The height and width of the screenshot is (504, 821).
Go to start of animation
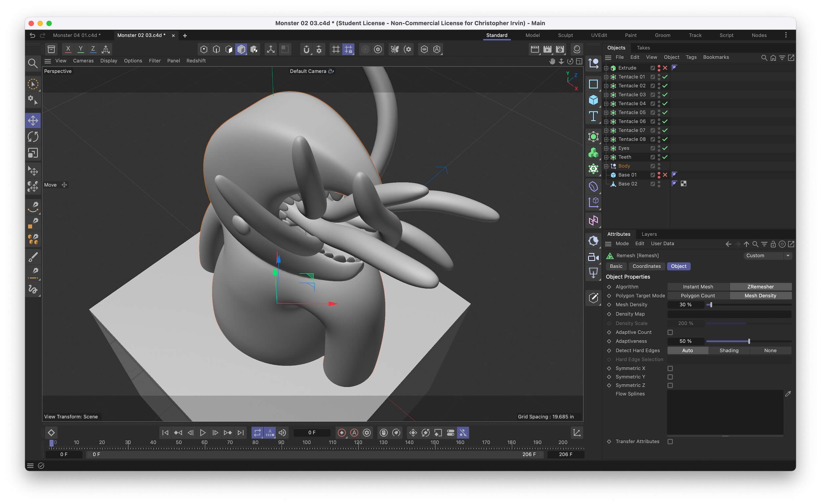click(x=165, y=433)
